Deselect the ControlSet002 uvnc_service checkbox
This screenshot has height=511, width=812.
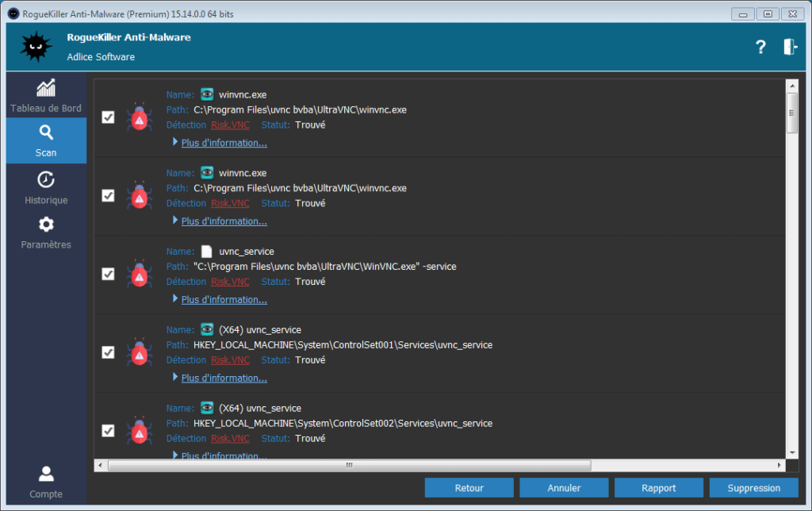coord(109,431)
